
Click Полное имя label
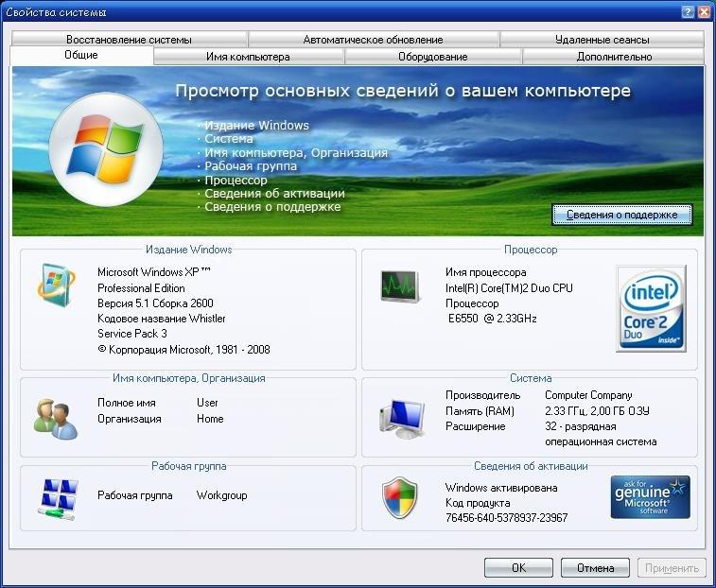coord(127,403)
